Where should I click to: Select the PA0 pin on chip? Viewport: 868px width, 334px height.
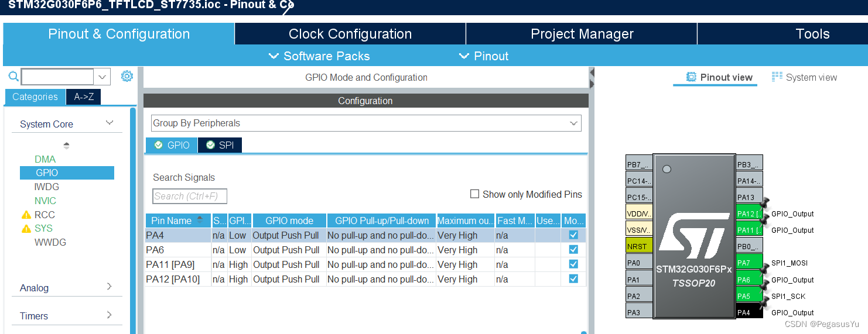pyautogui.click(x=639, y=263)
